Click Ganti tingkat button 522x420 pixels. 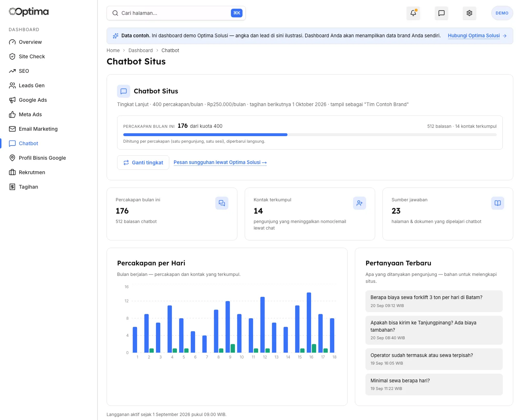pyautogui.click(x=143, y=163)
